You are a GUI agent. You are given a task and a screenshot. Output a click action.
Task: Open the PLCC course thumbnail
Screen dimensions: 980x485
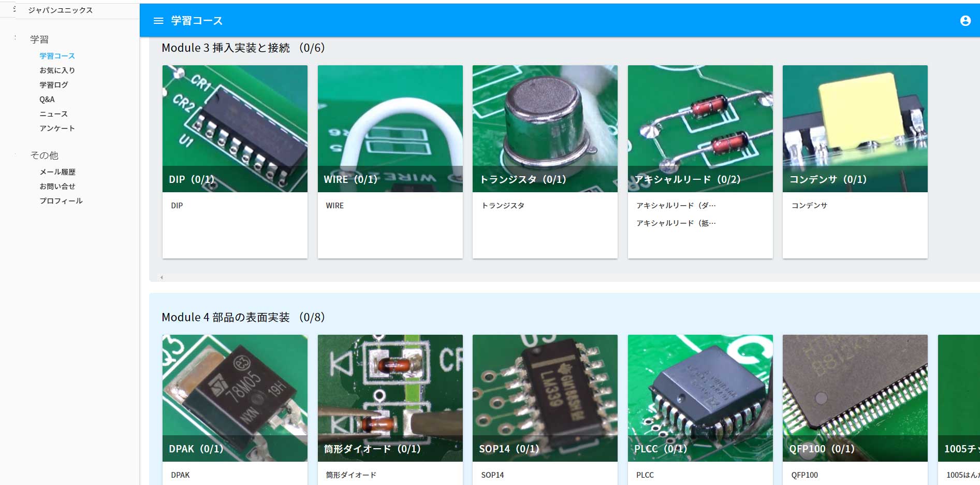(x=700, y=398)
